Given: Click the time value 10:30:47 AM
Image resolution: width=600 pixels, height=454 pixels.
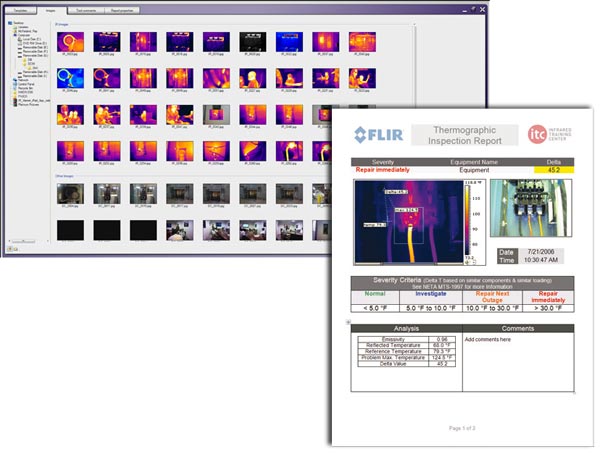Looking at the screenshot, I should coord(541,260).
